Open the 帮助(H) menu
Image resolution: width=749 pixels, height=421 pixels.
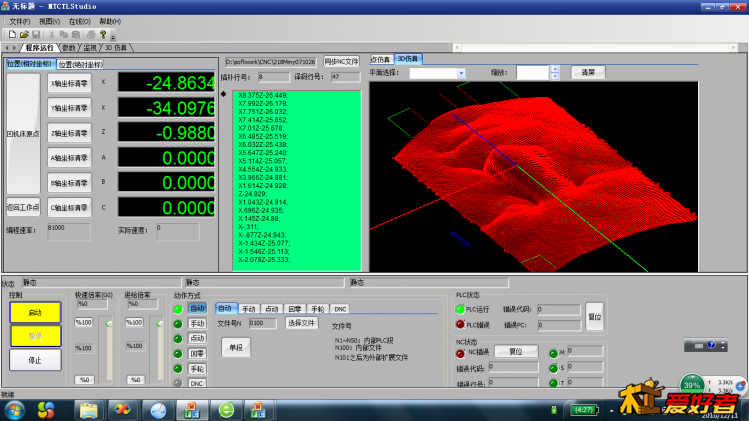point(110,22)
